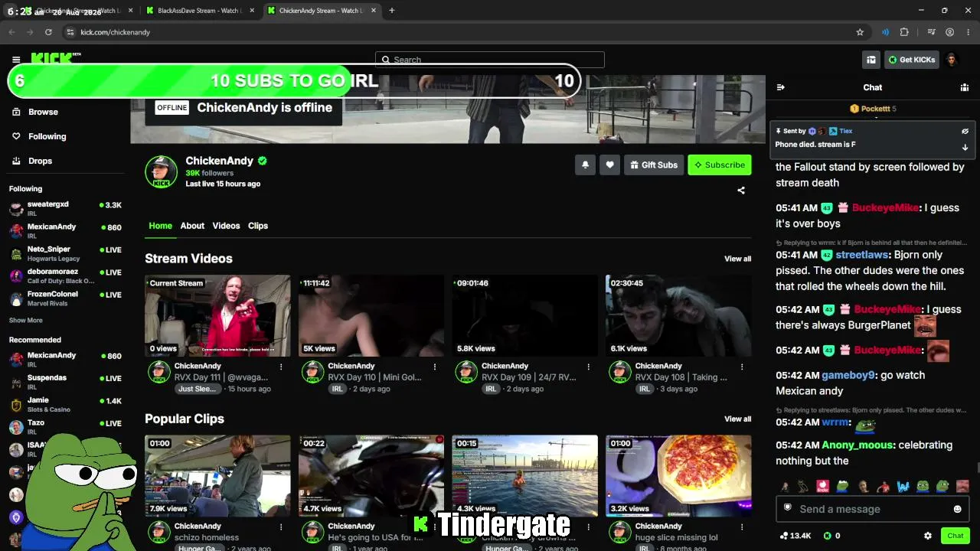Click the chat identity badge in the message box
Viewport: 980px width, 551px height.
pyautogui.click(x=788, y=508)
